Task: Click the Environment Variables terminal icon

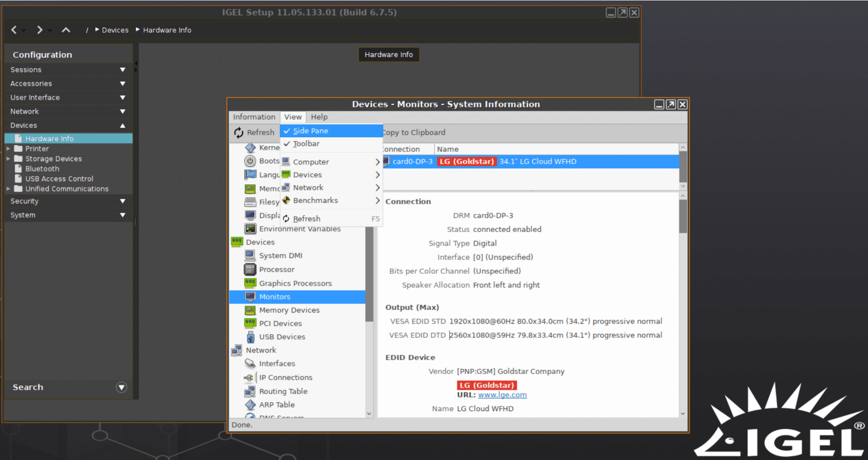Action: coord(250,229)
